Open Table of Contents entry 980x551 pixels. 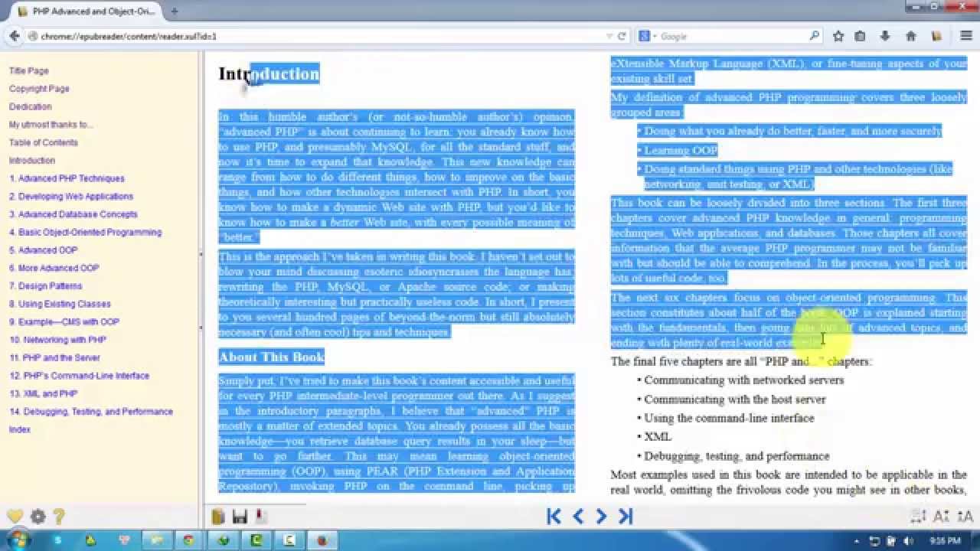44,142
